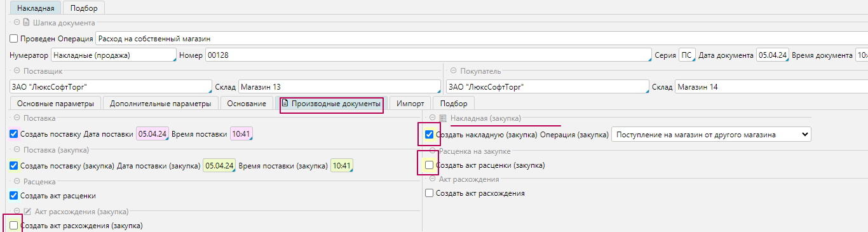868x232 pixels.
Task: Switch to the Импорт tab
Action: 410,104
